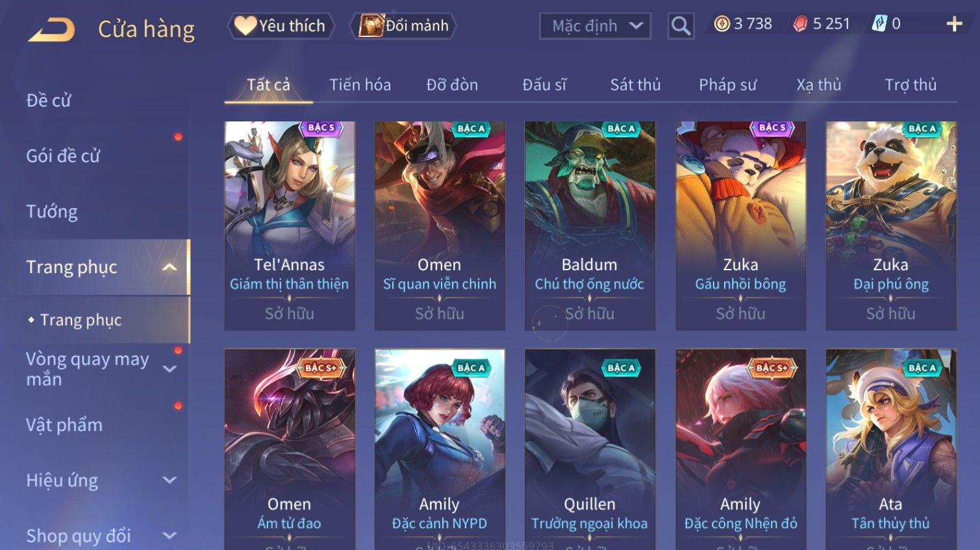Expand the Shop quy đổi section
980x550 pixels.
[x=170, y=536]
